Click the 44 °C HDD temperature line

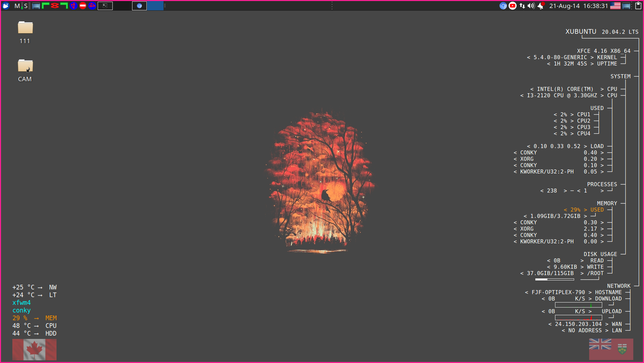[34, 333]
